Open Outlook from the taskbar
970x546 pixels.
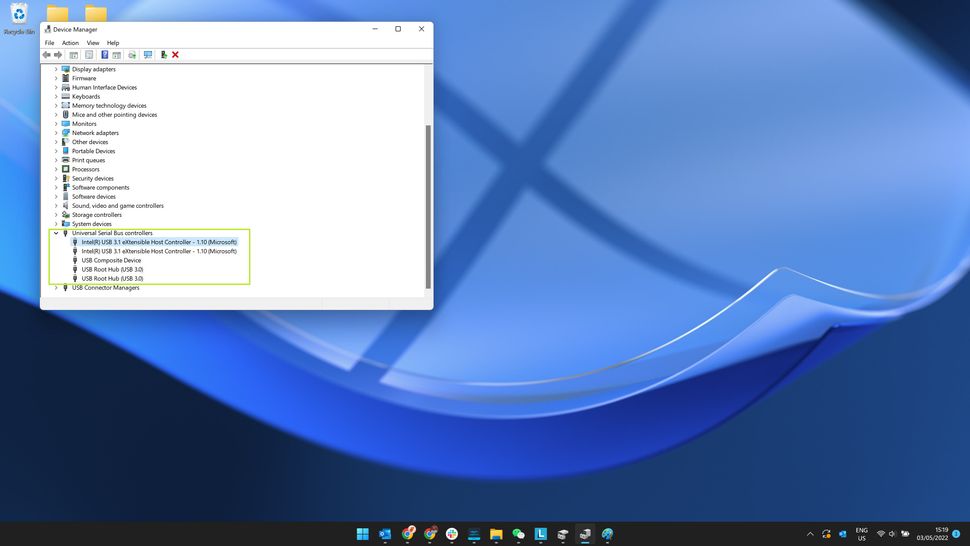(x=385, y=534)
